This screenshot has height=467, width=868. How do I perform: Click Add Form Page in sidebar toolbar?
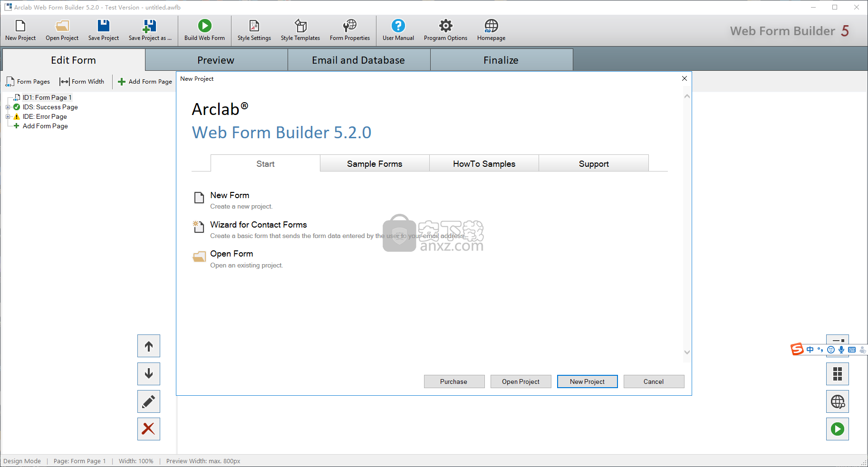click(145, 82)
